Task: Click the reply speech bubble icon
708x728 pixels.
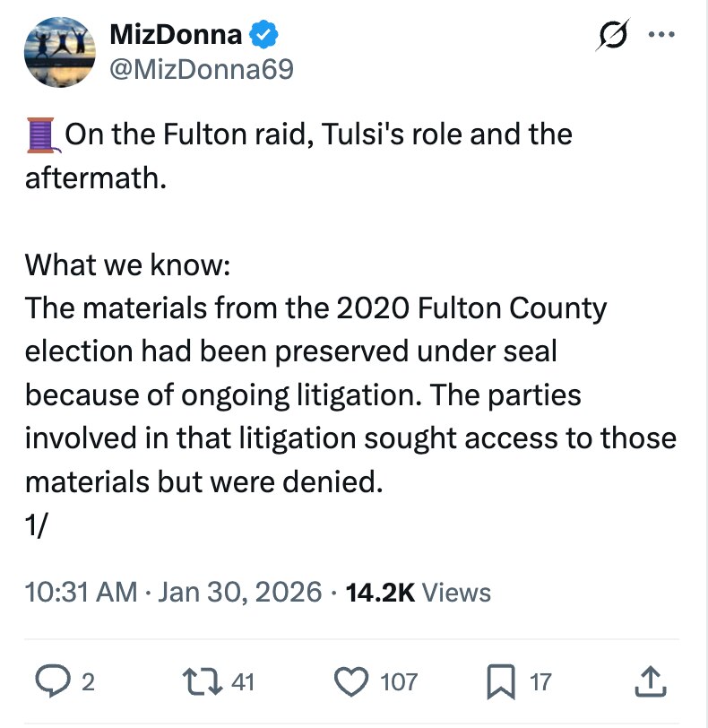Action: point(54,681)
